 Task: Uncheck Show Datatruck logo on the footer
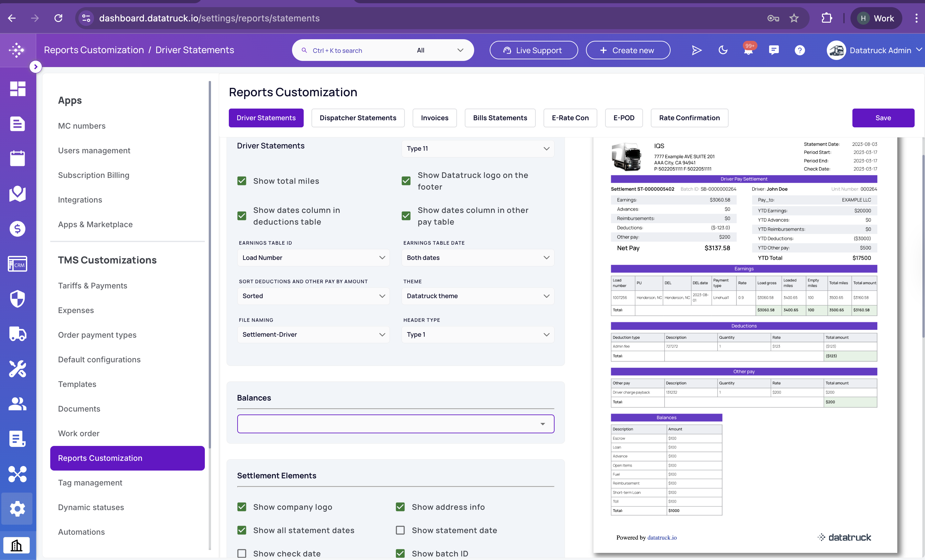pyautogui.click(x=406, y=181)
